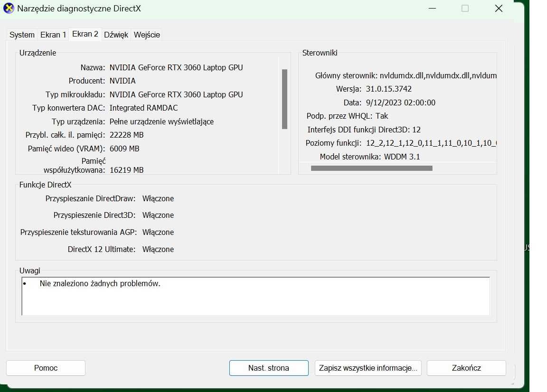The width and height of the screenshot is (547, 392).
Task: Click the Urządzenie vertical scrollbar thumb
Action: (285, 99)
